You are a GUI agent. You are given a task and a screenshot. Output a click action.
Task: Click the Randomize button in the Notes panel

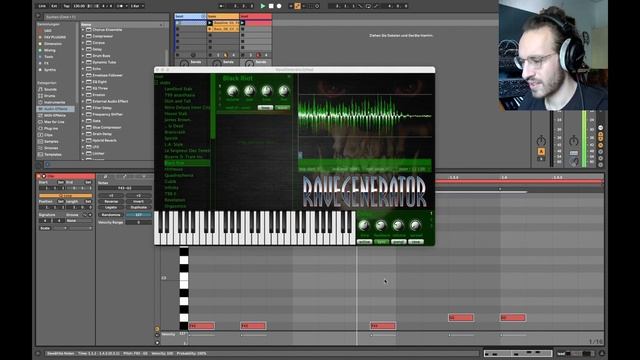(111, 215)
